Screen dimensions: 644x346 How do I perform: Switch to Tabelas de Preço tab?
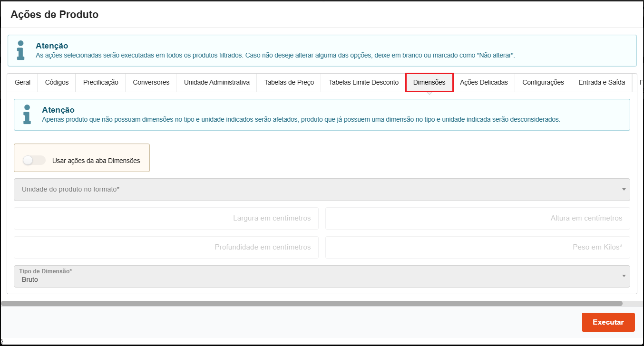click(289, 83)
